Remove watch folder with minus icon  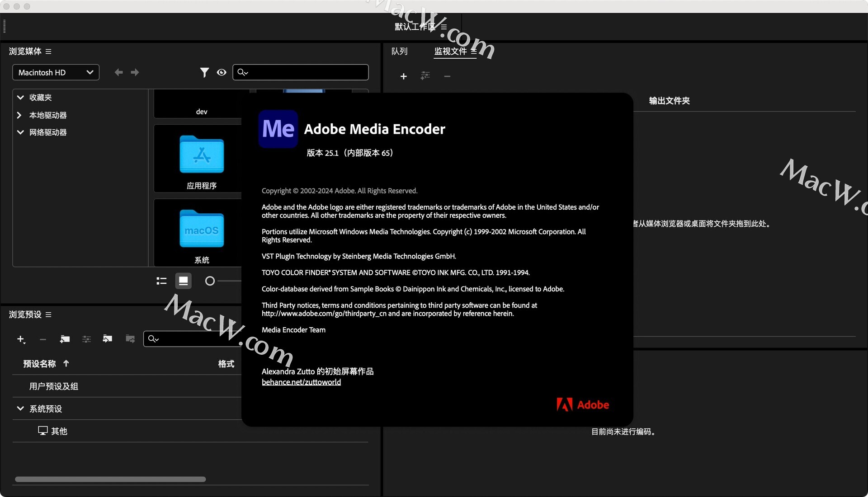tap(447, 76)
